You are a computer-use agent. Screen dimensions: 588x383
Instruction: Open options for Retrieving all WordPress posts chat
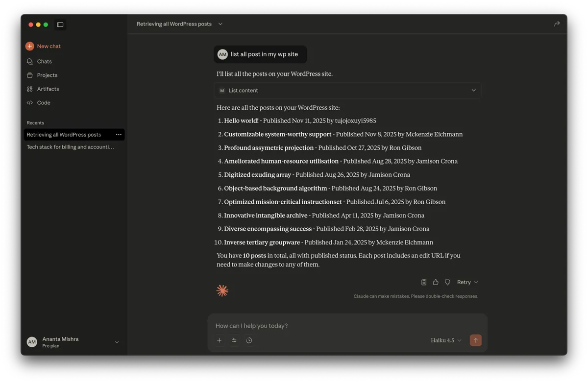click(x=119, y=135)
